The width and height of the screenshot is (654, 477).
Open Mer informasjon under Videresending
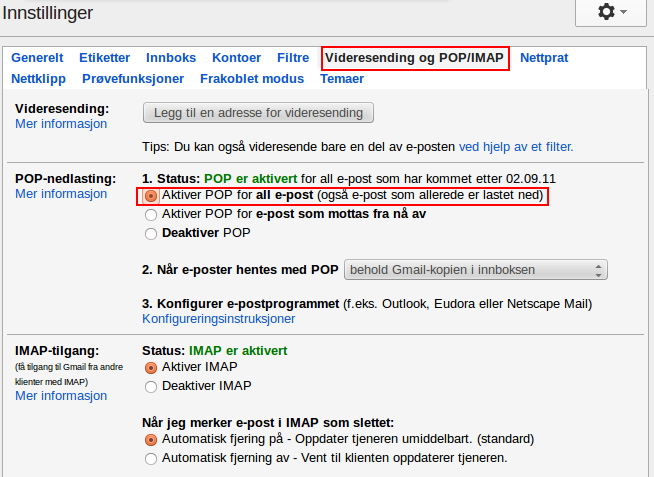point(61,124)
